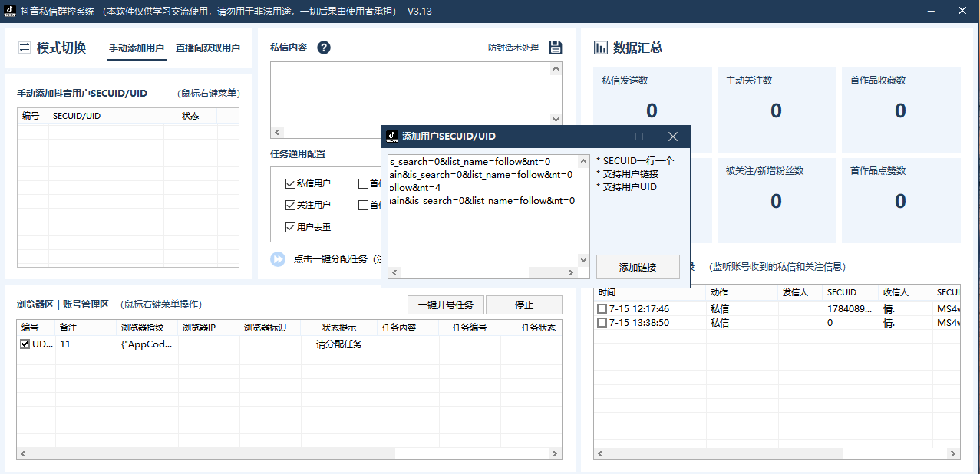Check the box right of 私信用户

(x=364, y=183)
